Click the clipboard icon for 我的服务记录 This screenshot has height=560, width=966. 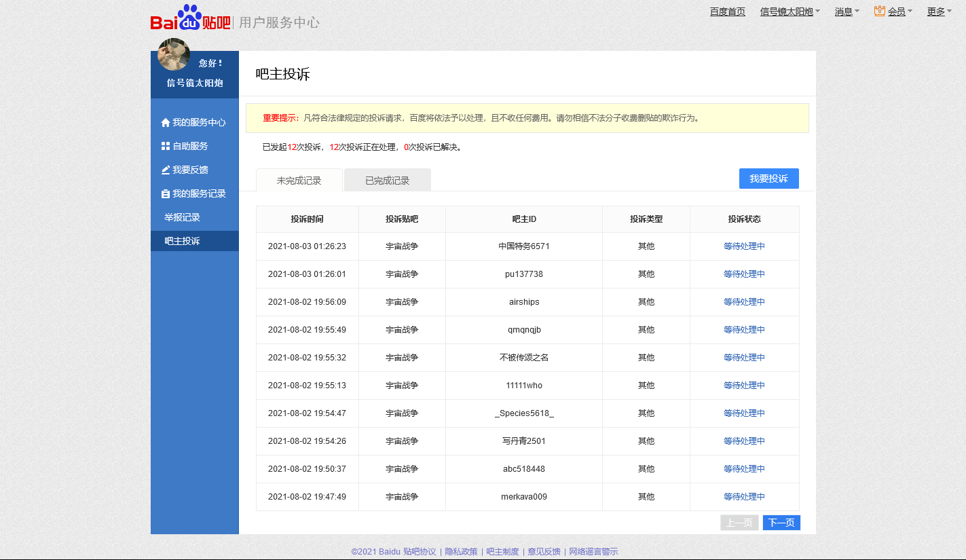point(165,193)
